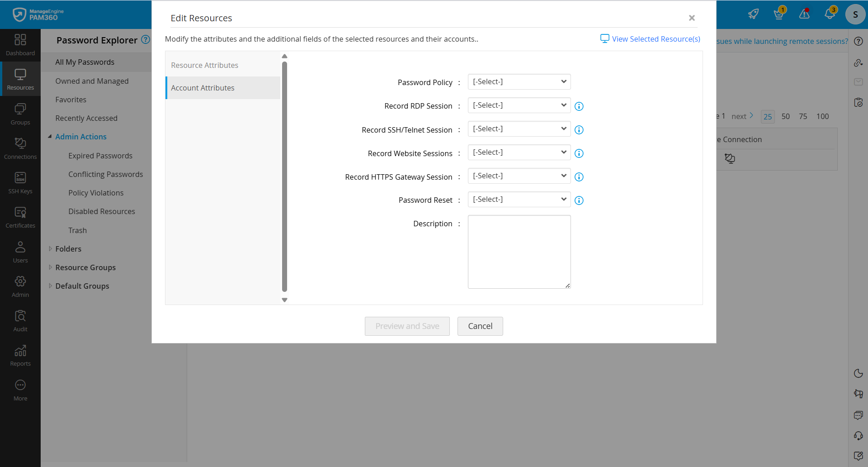Select the Account Attributes tab
The image size is (868, 467).
point(203,88)
